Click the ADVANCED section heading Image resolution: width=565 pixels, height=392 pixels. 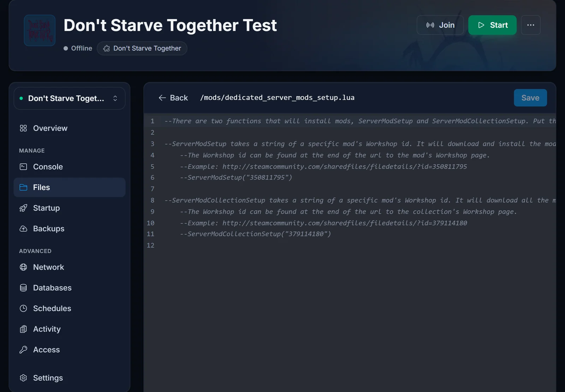point(35,251)
